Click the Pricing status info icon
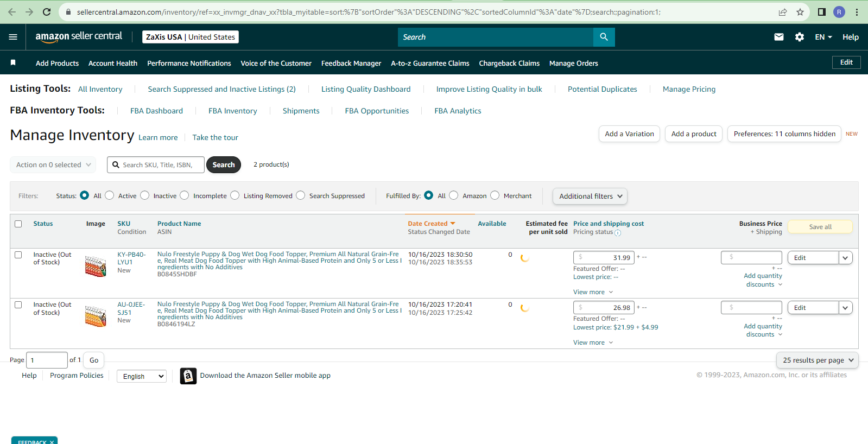Image resolution: width=868 pixels, height=444 pixels. 618,233
